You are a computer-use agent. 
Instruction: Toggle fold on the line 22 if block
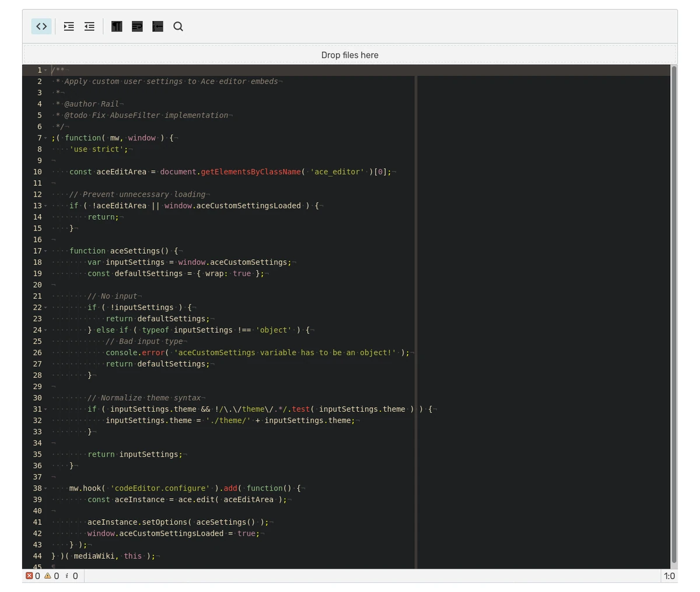pyautogui.click(x=45, y=307)
